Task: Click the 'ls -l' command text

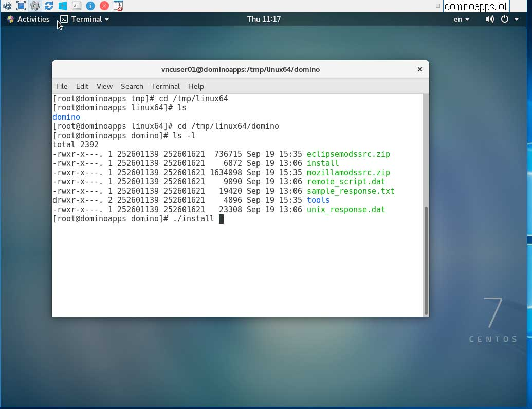Action: click(x=184, y=136)
